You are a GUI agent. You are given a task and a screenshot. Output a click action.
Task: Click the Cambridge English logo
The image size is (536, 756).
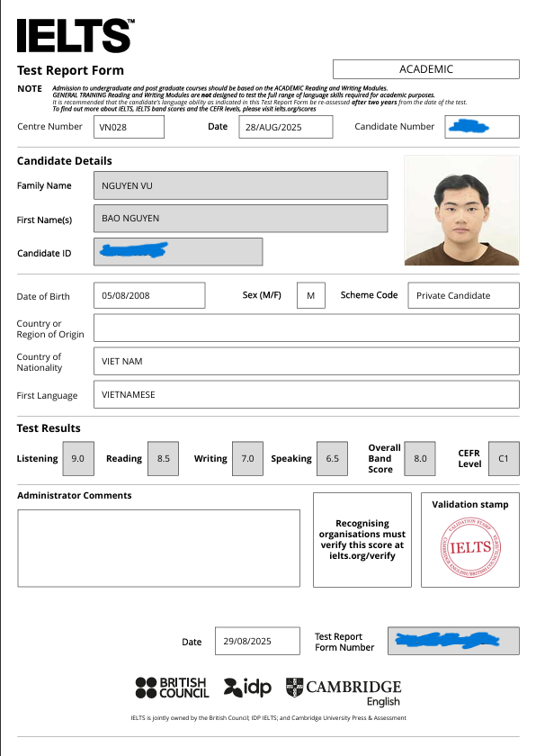pyautogui.click(x=344, y=692)
